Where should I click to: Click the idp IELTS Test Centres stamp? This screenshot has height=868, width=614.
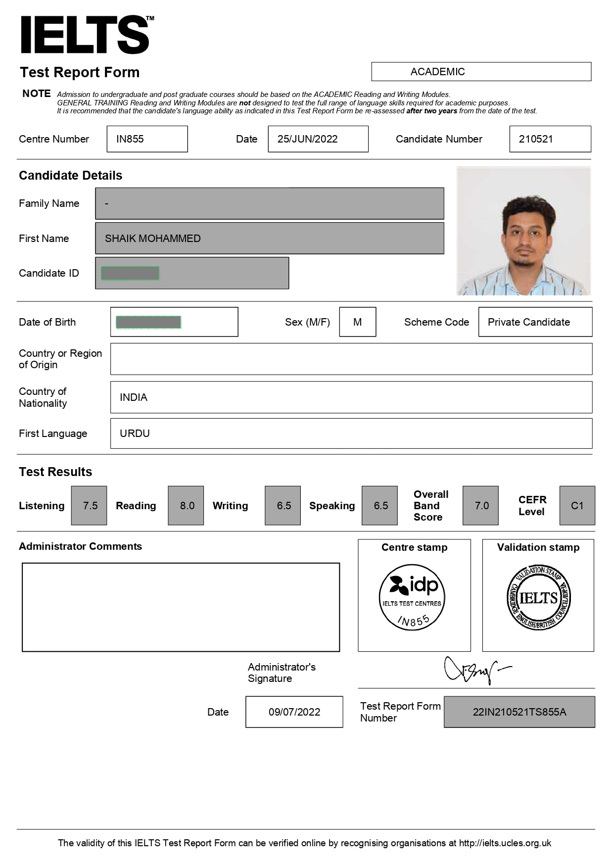tap(412, 597)
